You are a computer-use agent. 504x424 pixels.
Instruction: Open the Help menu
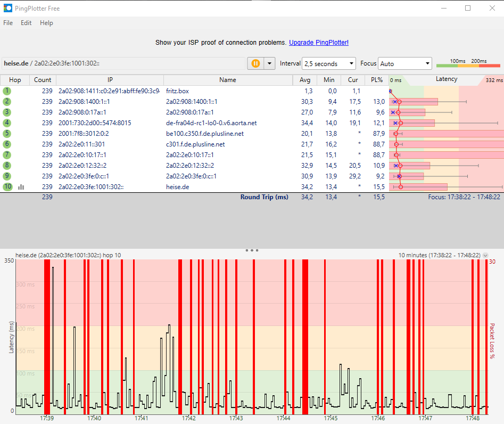click(x=46, y=23)
